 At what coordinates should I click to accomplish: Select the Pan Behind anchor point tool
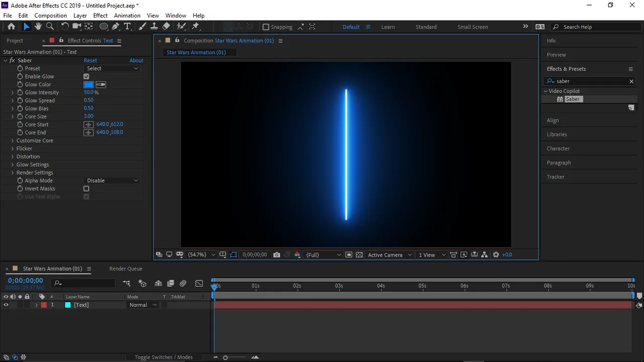pyautogui.click(x=89, y=27)
